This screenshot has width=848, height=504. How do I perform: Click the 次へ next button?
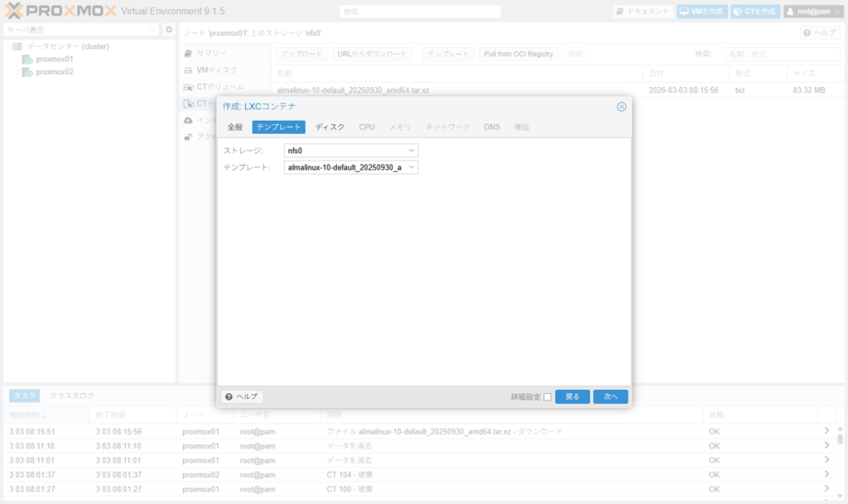(610, 397)
